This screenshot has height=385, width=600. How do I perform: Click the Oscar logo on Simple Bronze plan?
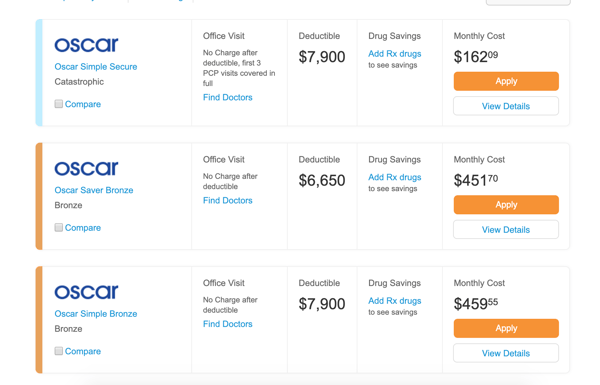click(x=86, y=292)
